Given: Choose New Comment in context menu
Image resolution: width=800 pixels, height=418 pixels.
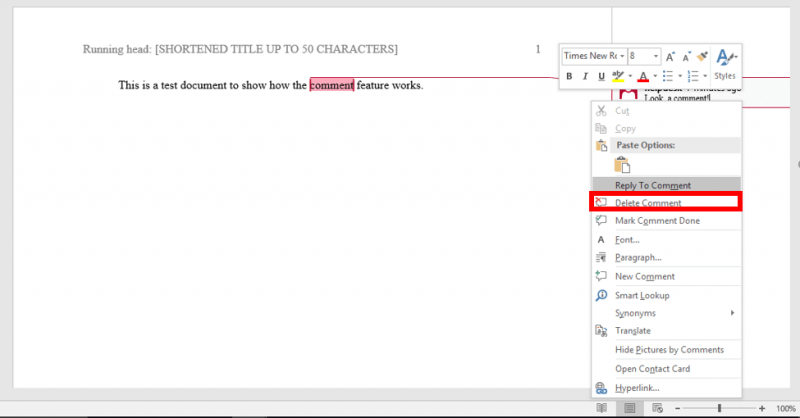Looking at the screenshot, I should point(666,276).
